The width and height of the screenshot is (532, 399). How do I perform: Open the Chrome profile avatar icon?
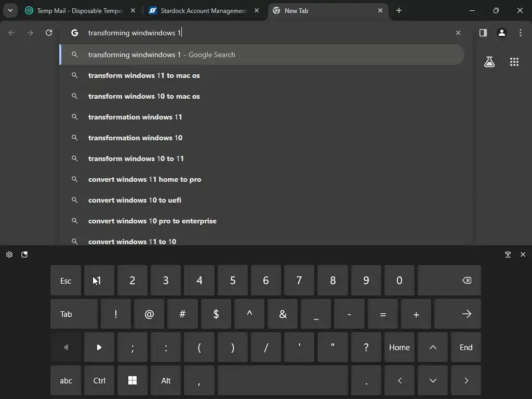tap(502, 33)
